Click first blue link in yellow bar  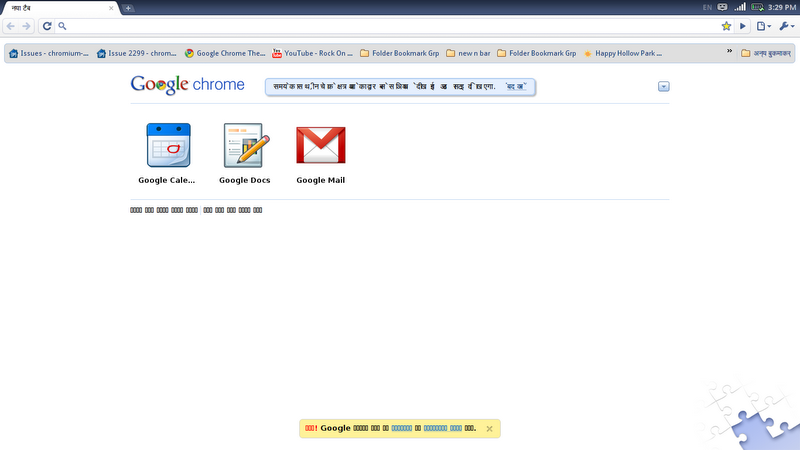[402, 429]
